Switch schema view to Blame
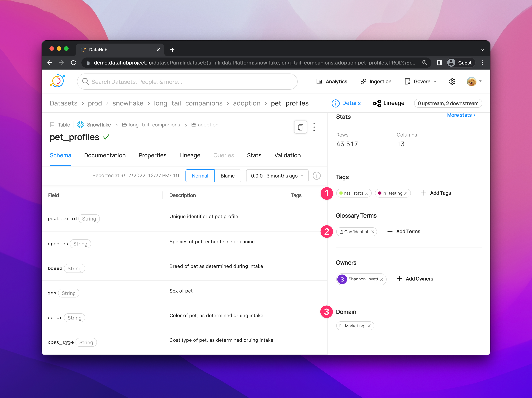 point(227,176)
